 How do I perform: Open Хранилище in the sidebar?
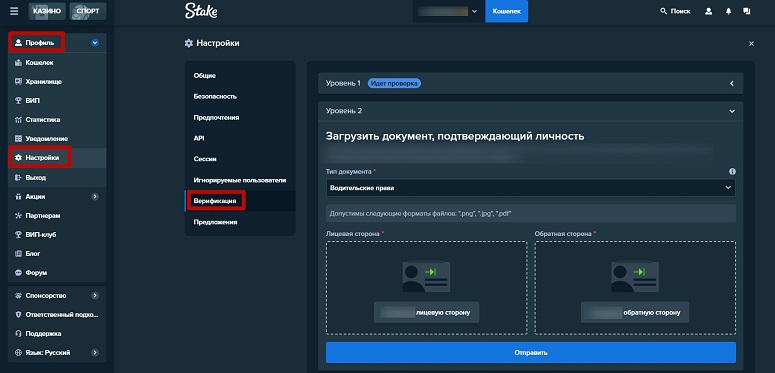57,82
